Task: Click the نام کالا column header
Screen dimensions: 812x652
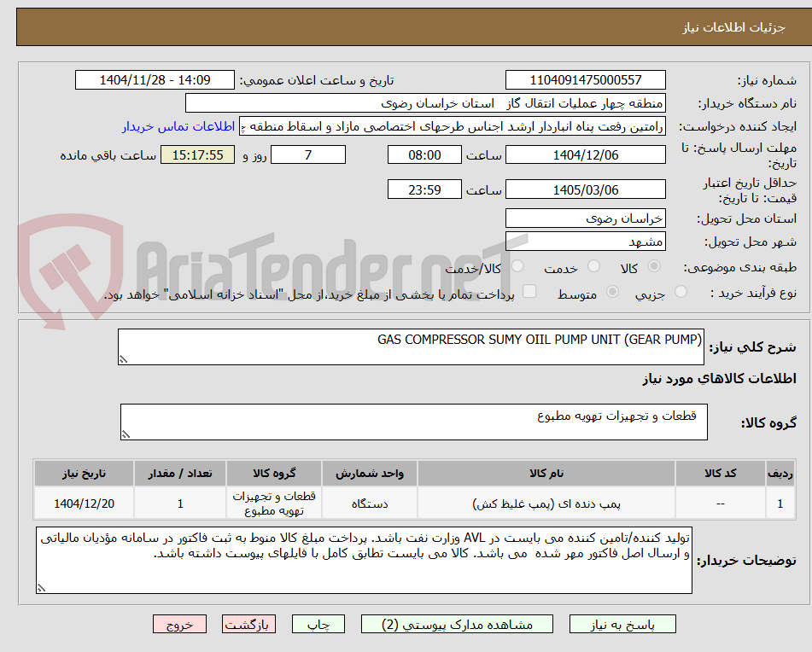Action: coord(546,474)
